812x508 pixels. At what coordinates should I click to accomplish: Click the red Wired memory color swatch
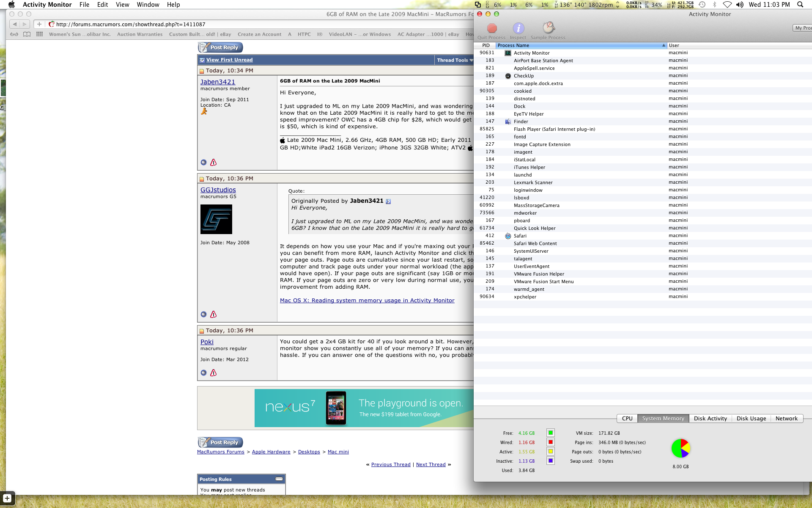[550, 442]
